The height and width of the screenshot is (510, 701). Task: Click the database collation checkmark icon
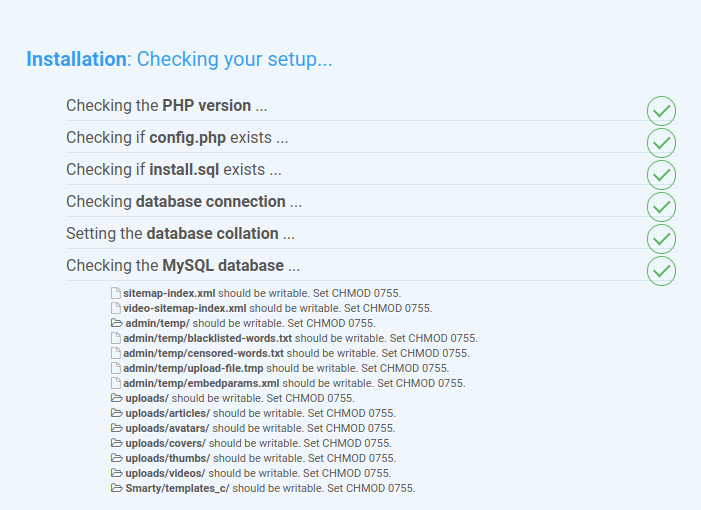pos(661,239)
